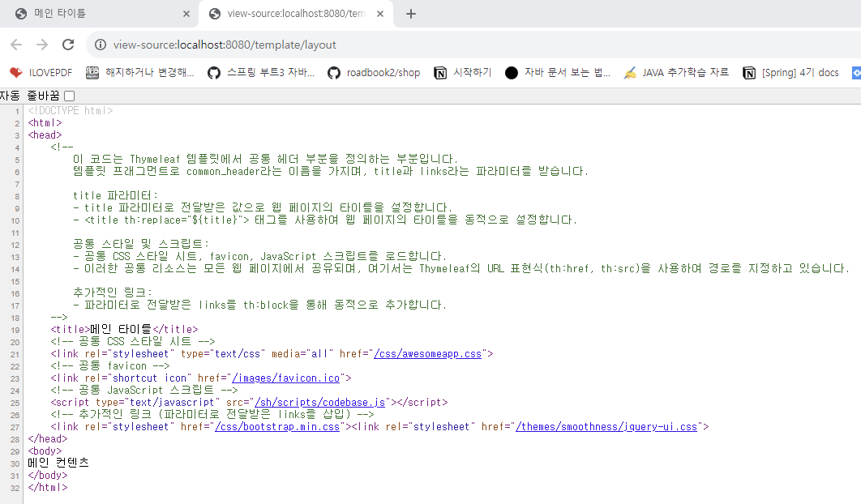The image size is (861, 504).
Task: Open the [Spring] 4기 docs bookmark
Action: (x=790, y=72)
